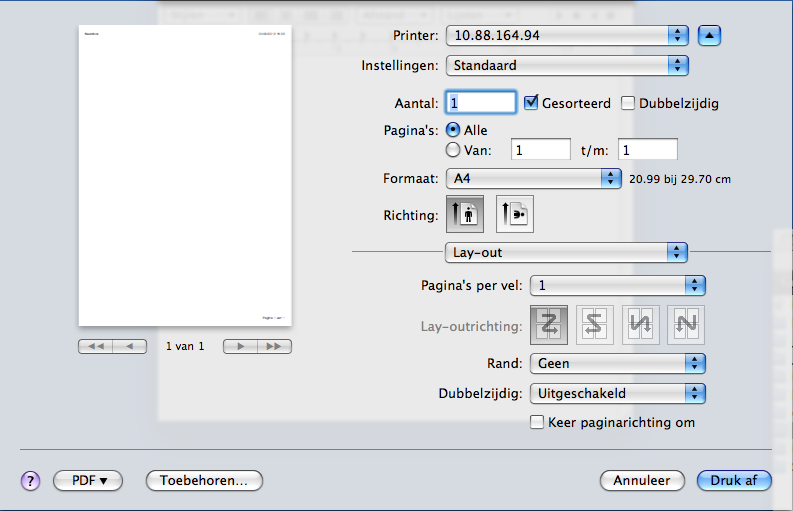Click the Annuleer button
This screenshot has width=793, height=511.
(x=642, y=480)
